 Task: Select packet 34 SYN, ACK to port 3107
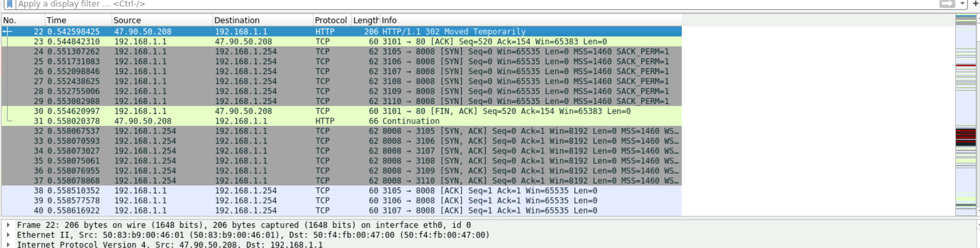tap(342, 151)
